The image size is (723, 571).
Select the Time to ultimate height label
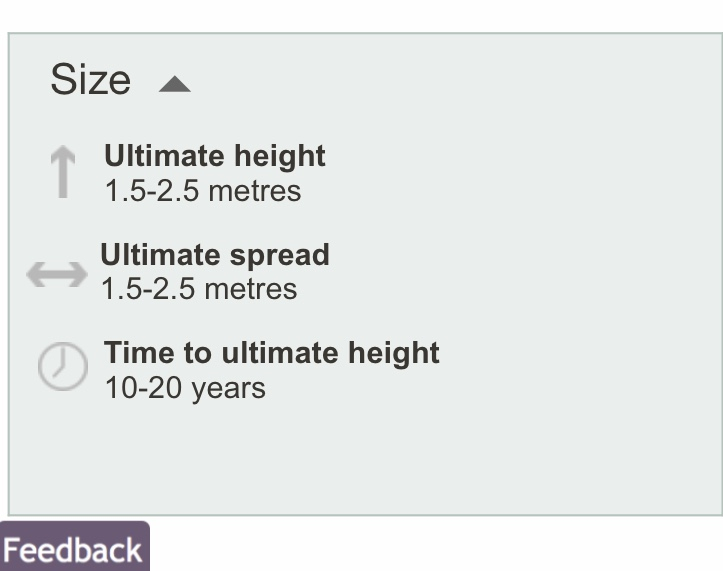click(271, 353)
